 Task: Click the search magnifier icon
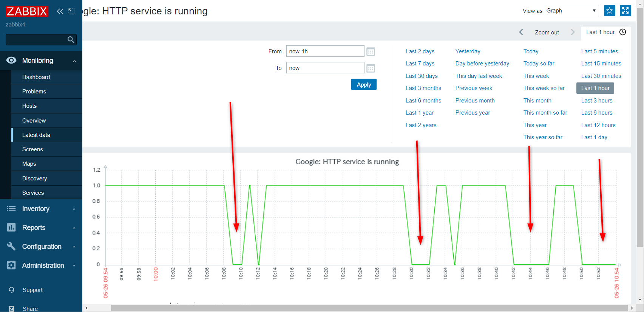click(71, 40)
